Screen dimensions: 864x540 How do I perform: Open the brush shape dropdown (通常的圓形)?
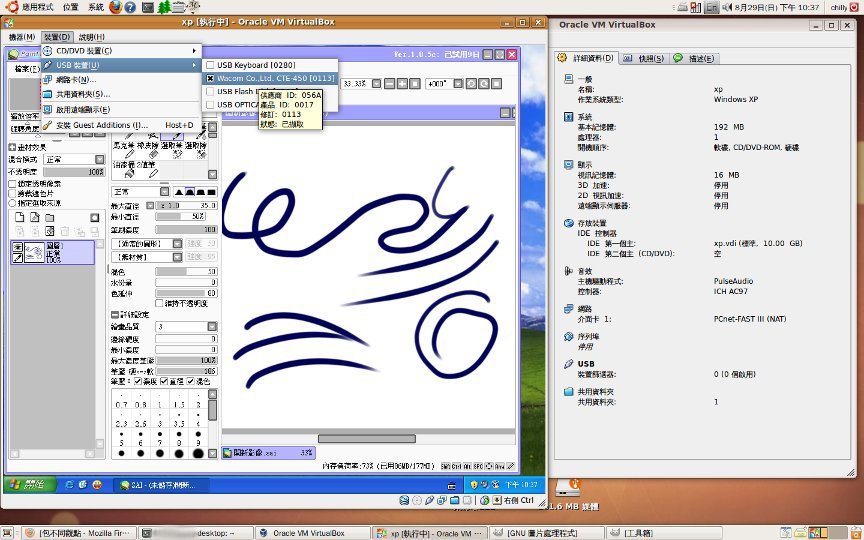pyautogui.click(x=147, y=244)
